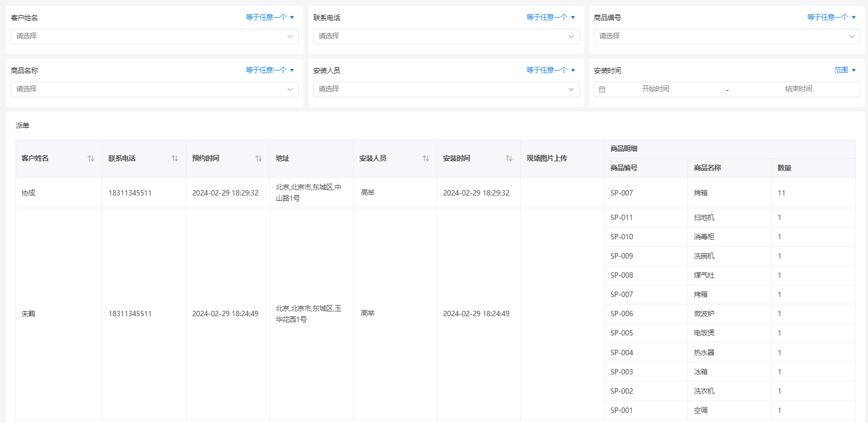Click installer 高举 in 协成 row
Screen dimensions: 868x423
(x=367, y=193)
